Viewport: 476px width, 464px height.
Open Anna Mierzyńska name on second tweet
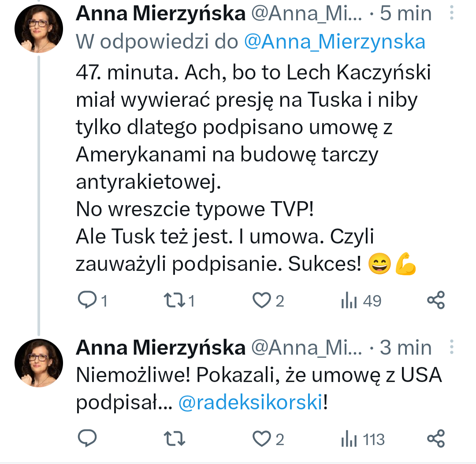pos(160,348)
